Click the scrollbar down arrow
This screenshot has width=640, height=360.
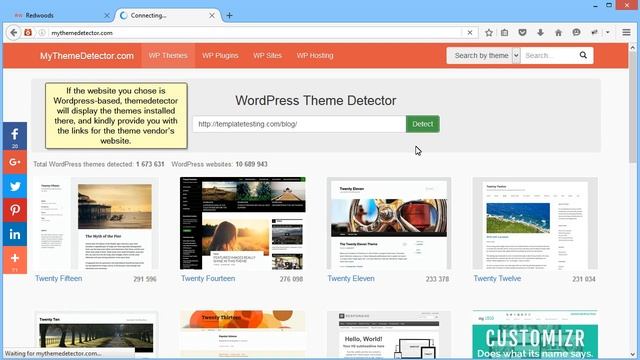coord(633,354)
